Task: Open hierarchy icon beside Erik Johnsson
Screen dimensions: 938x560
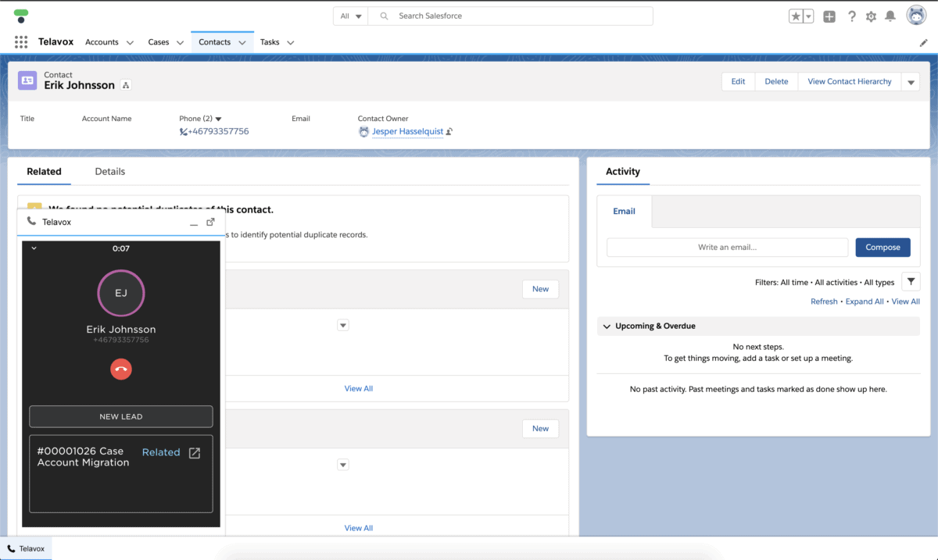Action: tap(126, 85)
